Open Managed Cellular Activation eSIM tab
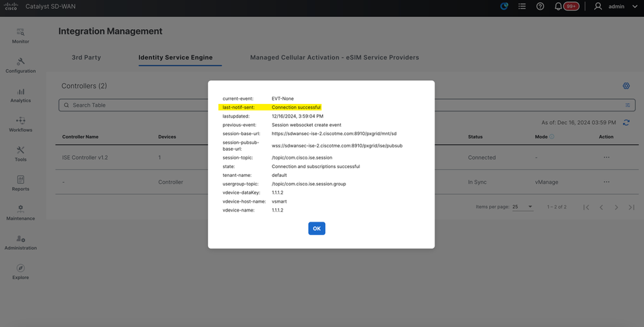 pos(335,57)
